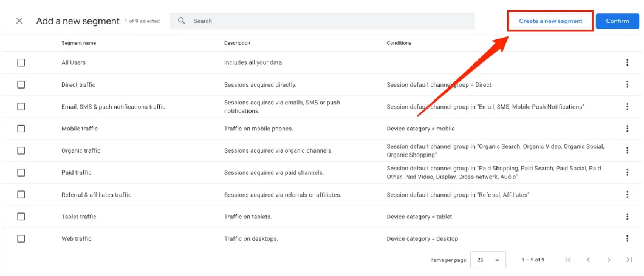This screenshot has width=644, height=276.
Task: Tick the All Users checkbox
Action: tap(21, 62)
